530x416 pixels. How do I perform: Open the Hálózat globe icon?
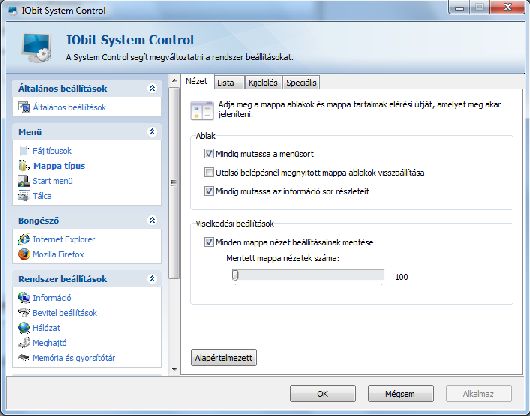[24, 328]
